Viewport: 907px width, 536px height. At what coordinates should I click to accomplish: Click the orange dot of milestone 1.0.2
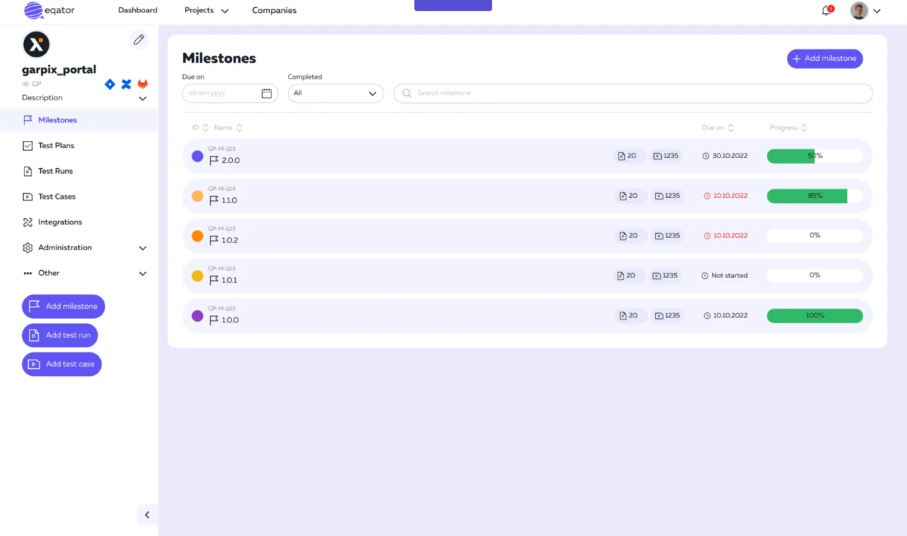pos(197,236)
